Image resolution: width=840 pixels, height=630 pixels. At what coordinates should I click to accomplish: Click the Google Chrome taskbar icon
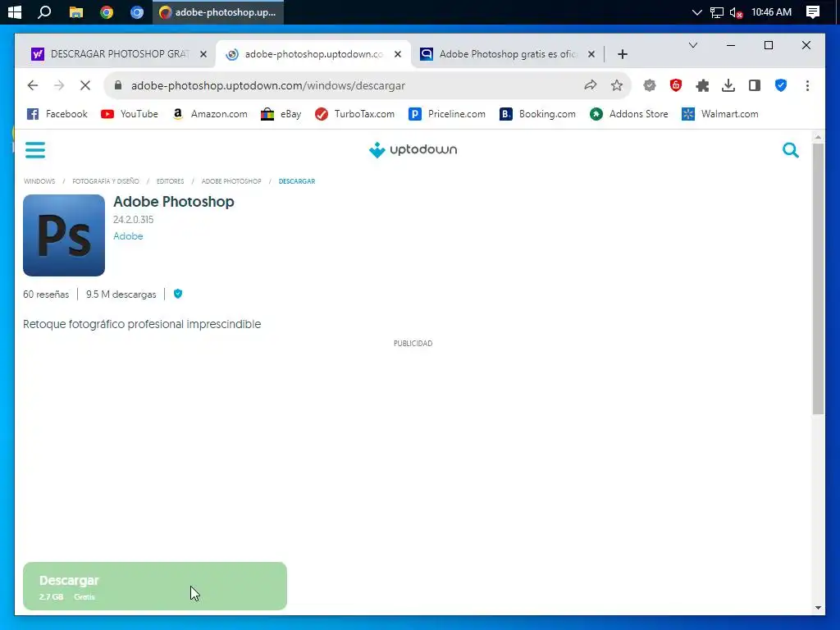(107, 11)
